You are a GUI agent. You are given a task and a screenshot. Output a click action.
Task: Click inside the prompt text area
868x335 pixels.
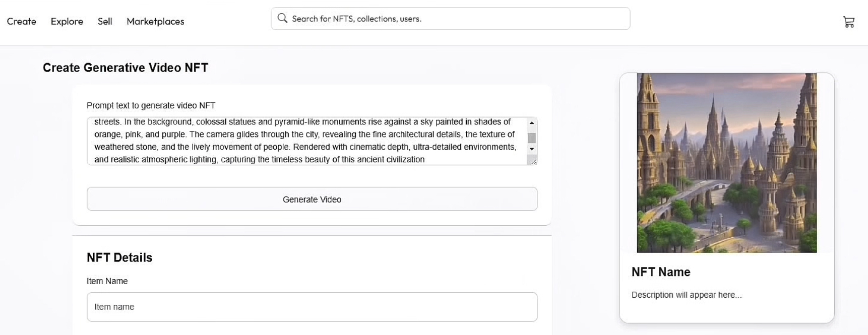(x=307, y=141)
